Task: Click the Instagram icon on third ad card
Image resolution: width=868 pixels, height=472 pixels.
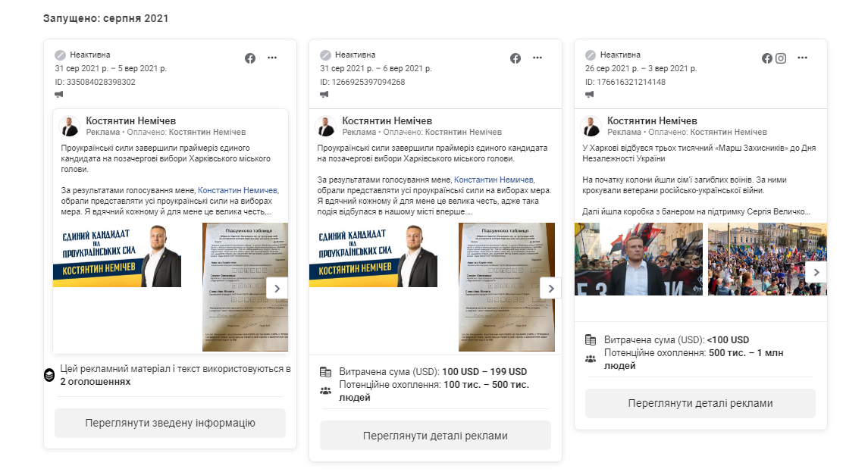Action: pos(781,58)
